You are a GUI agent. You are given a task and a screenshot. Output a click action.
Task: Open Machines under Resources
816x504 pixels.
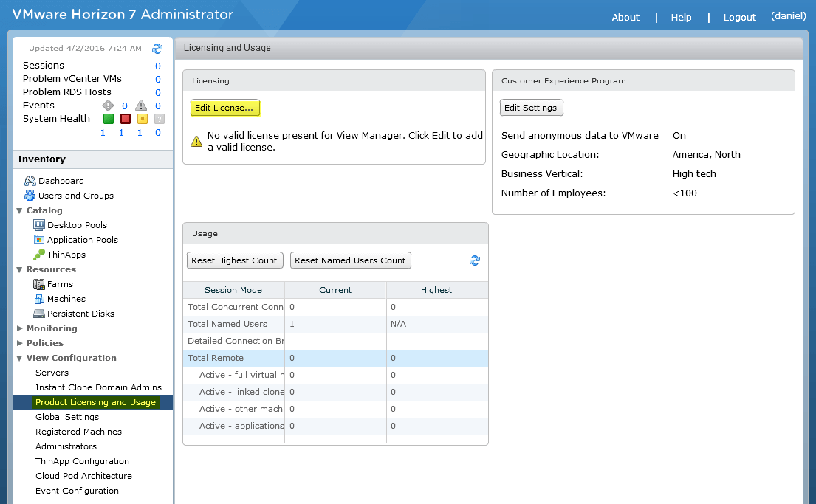pyautogui.click(x=66, y=299)
